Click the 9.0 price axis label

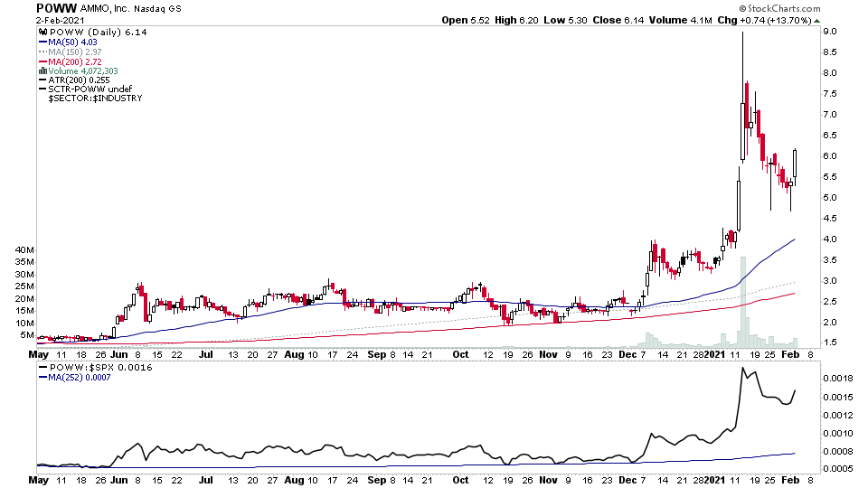tap(830, 32)
